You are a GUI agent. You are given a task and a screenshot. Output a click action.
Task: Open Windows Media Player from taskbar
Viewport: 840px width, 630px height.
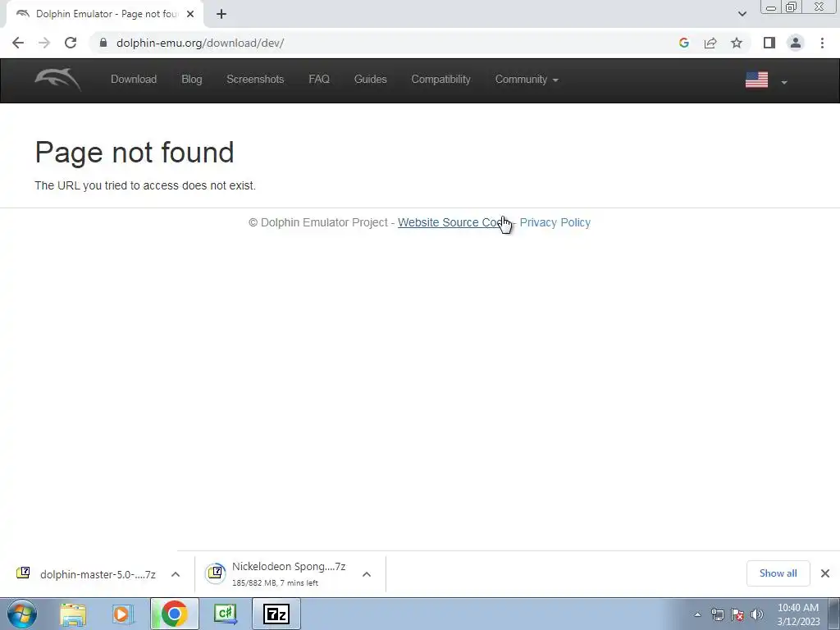tap(123, 614)
